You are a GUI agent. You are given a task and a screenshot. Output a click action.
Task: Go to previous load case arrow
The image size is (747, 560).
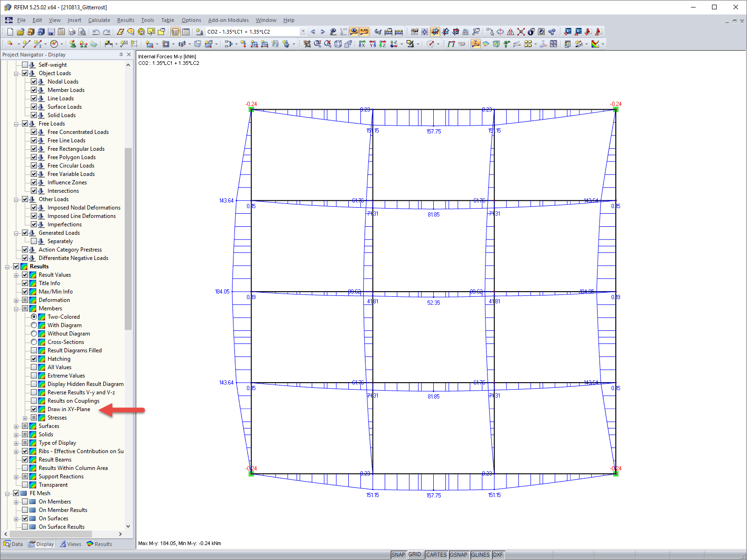(313, 32)
